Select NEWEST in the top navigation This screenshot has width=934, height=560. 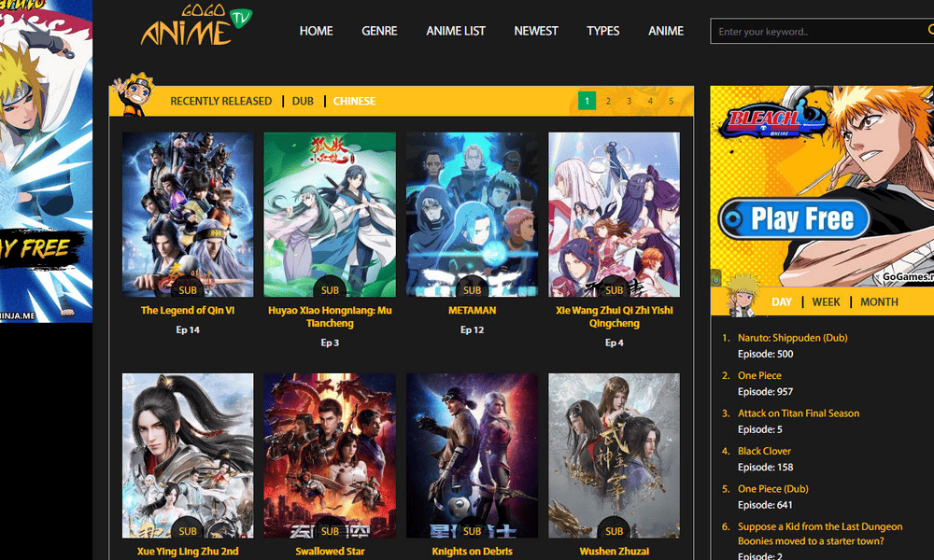click(536, 31)
